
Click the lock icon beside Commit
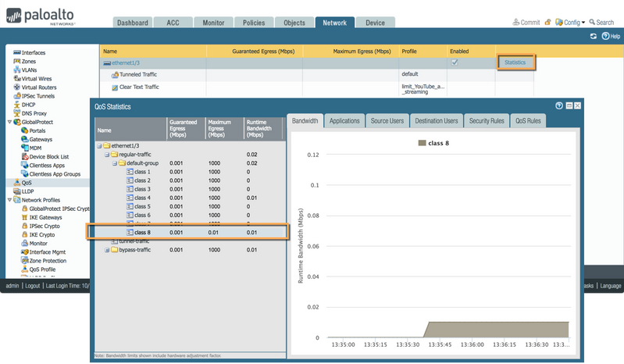coord(547,23)
